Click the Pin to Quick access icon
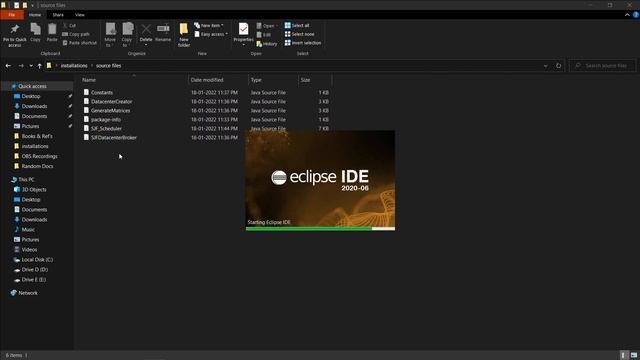This screenshot has height=360, width=640. 15,29
